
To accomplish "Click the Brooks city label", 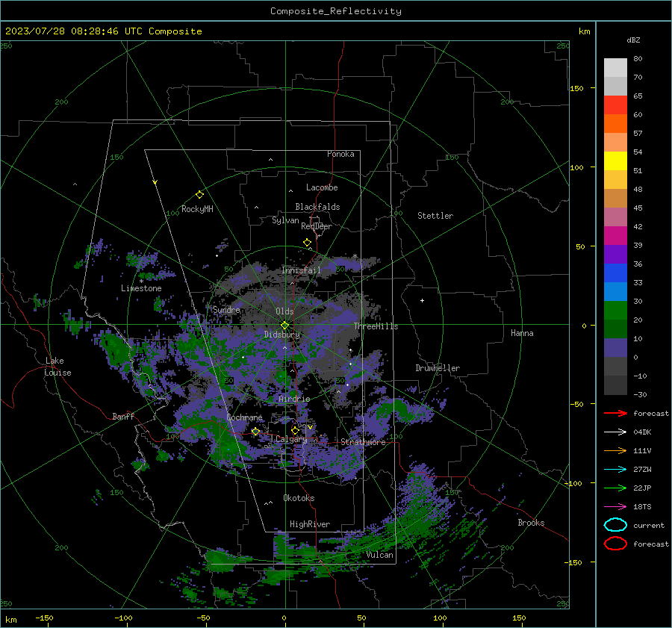I will (x=531, y=523).
